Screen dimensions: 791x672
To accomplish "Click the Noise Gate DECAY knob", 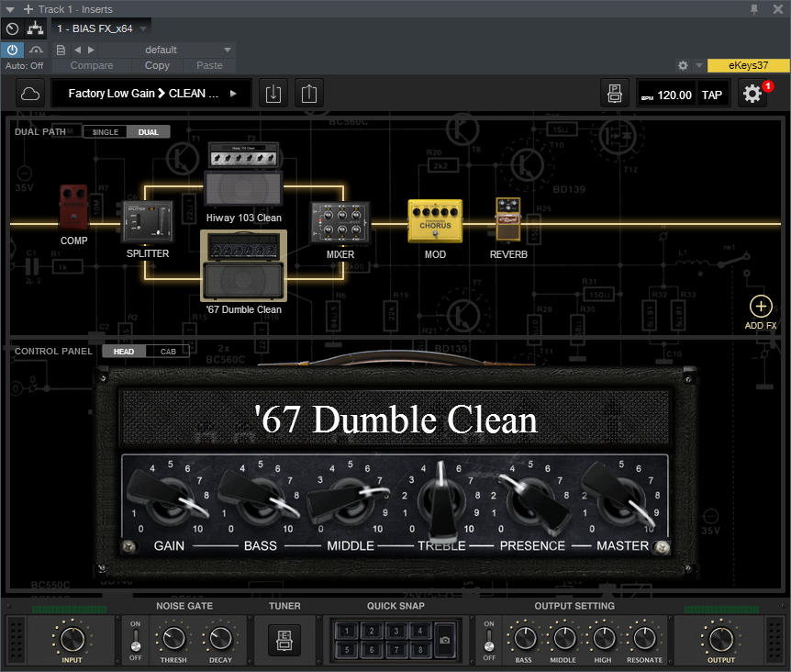I will (x=220, y=639).
